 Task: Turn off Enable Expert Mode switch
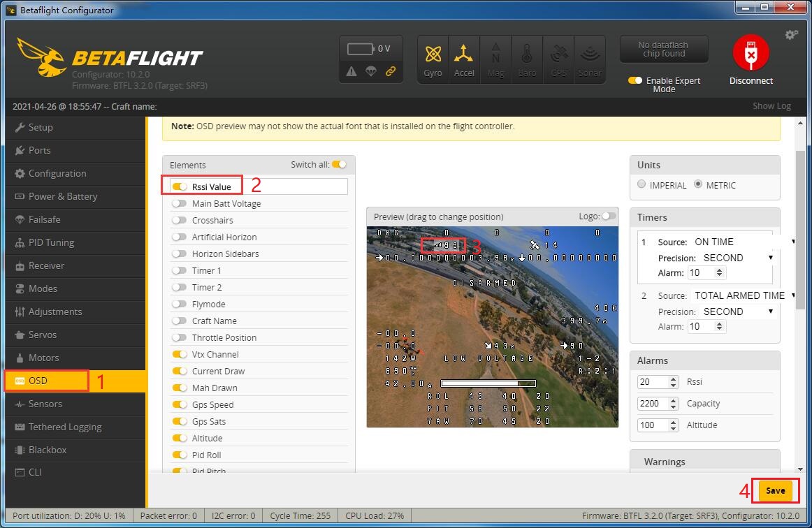click(635, 80)
